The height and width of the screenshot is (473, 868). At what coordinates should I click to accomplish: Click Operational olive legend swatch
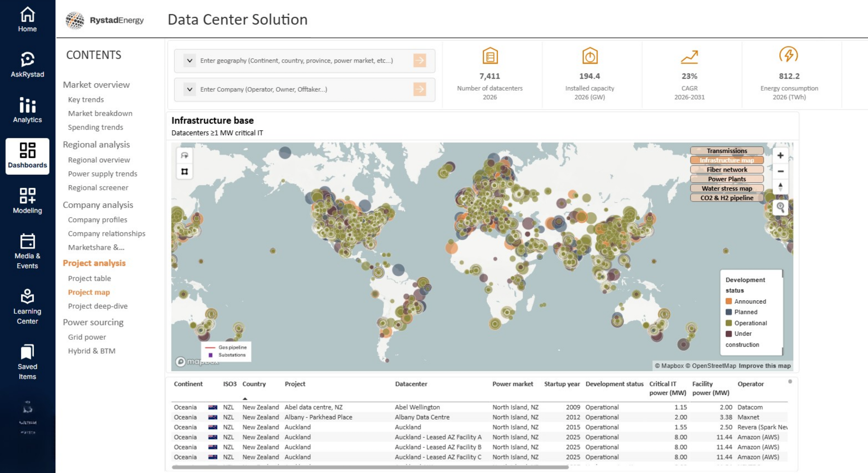[729, 323]
